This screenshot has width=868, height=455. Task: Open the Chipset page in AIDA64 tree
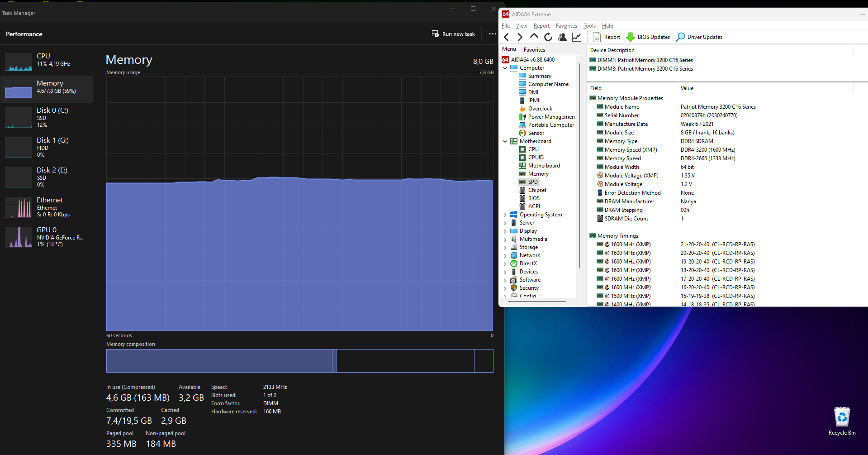pyautogui.click(x=537, y=190)
